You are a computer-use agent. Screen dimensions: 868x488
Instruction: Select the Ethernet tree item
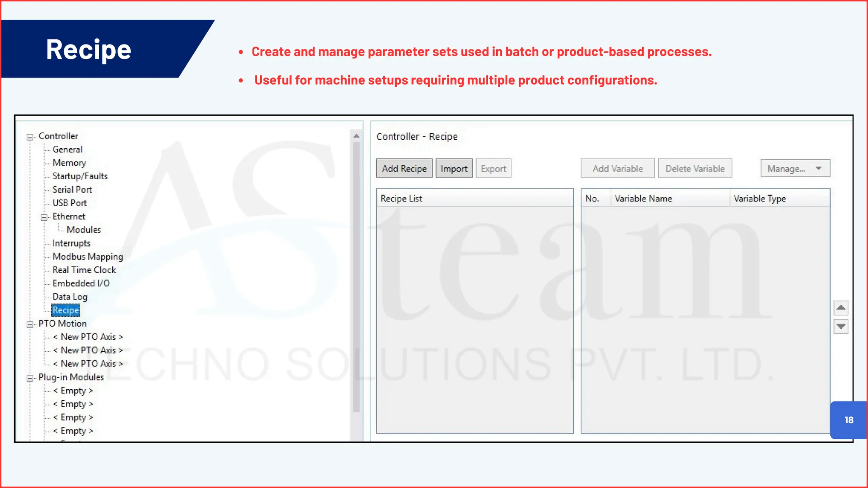tap(69, 216)
